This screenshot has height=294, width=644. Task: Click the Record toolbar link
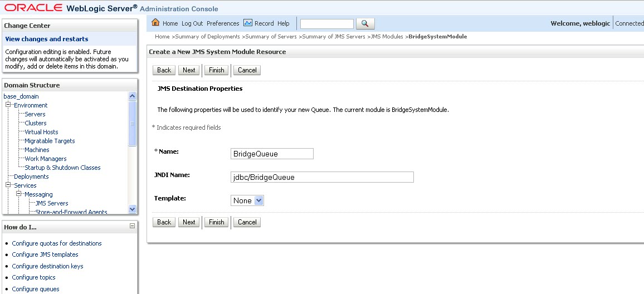pos(264,23)
